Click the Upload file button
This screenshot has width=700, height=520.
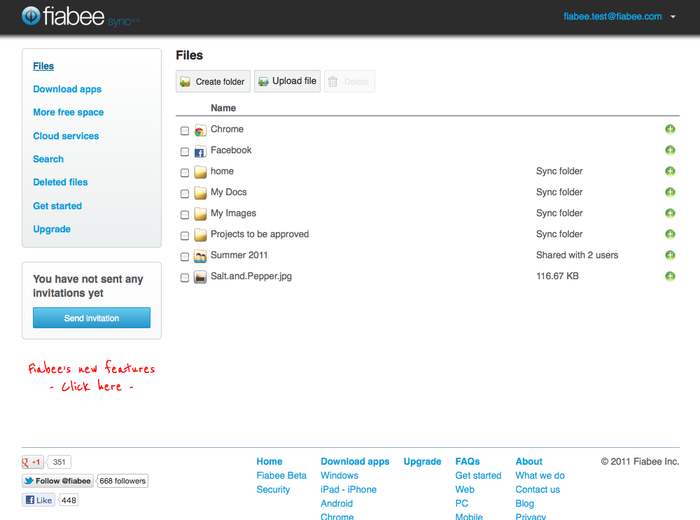coord(287,82)
